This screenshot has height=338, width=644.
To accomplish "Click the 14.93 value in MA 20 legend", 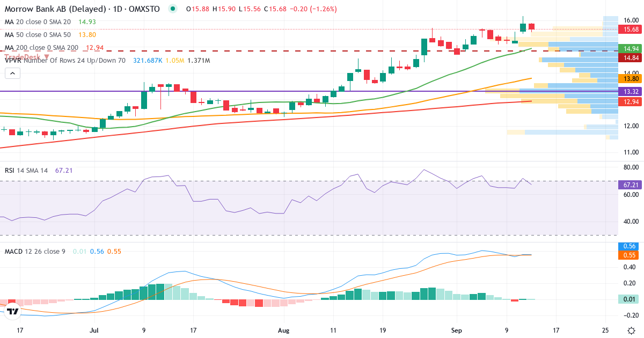I will tap(87, 21).
